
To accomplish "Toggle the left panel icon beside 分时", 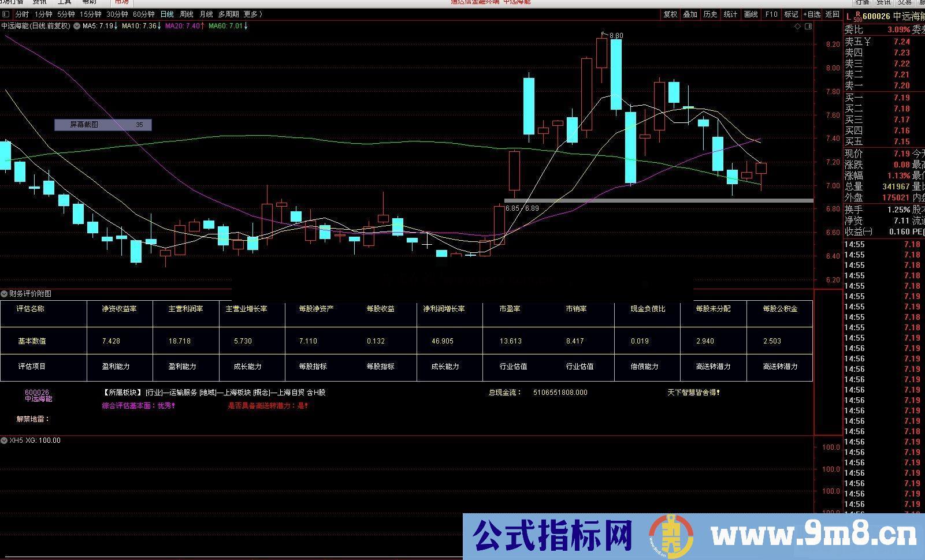I will pos(6,14).
